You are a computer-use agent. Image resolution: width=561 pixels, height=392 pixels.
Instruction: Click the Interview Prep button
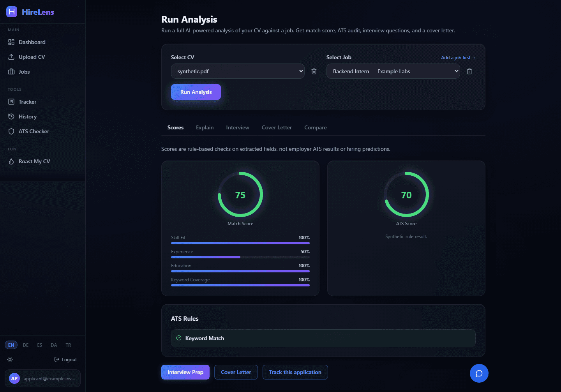point(185,372)
